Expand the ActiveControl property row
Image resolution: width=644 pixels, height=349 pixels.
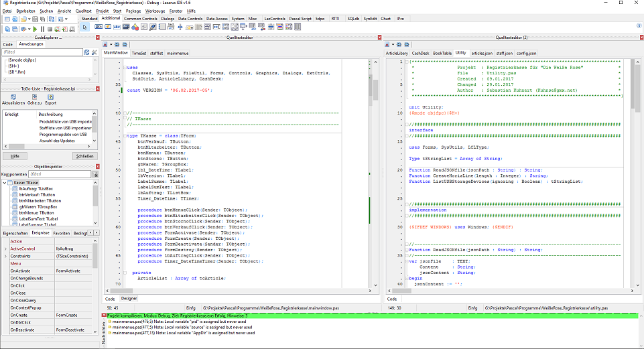click(x=5, y=249)
